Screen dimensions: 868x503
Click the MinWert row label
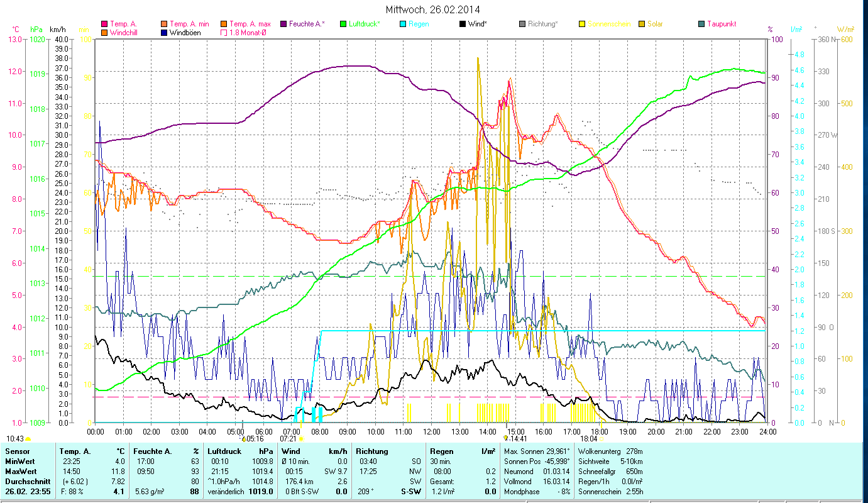(20, 462)
